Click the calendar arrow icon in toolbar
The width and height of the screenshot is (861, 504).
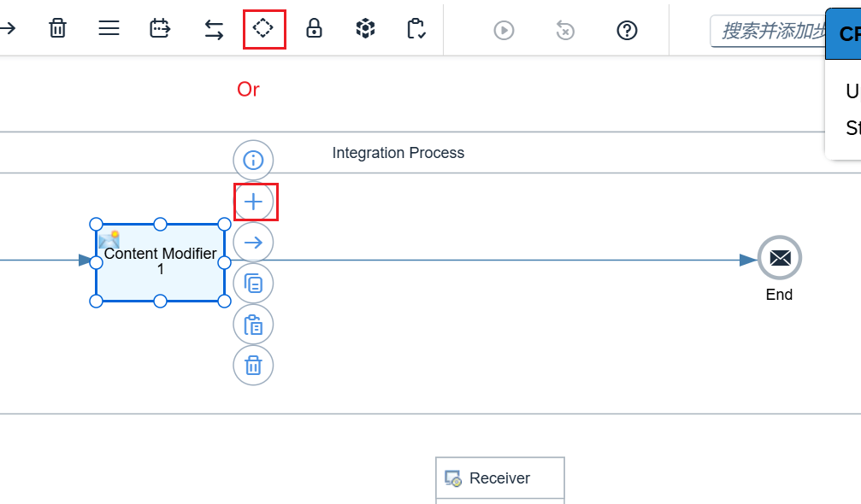[x=160, y=28]
